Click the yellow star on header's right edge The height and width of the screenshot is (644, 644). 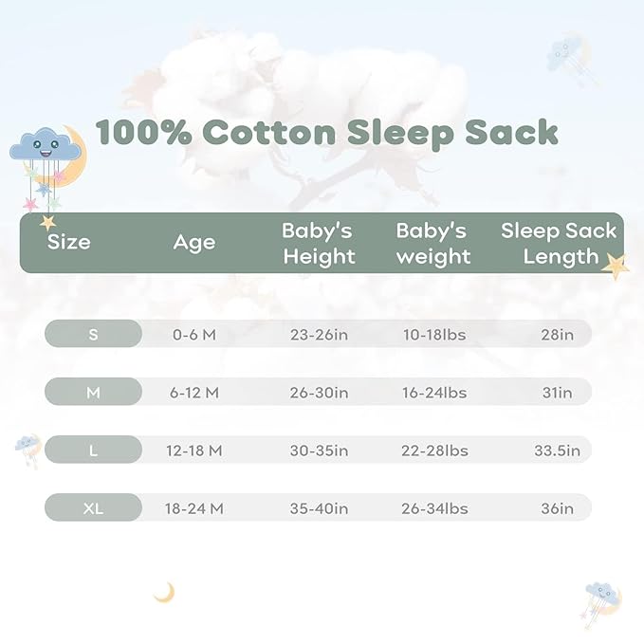(616, 266)
